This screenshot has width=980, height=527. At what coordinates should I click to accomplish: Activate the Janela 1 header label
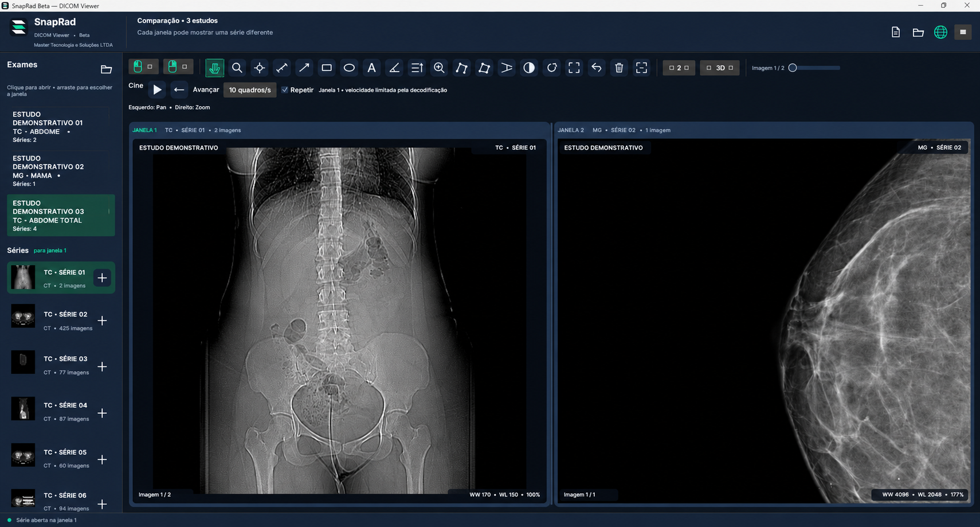click(x=144, y=130)
